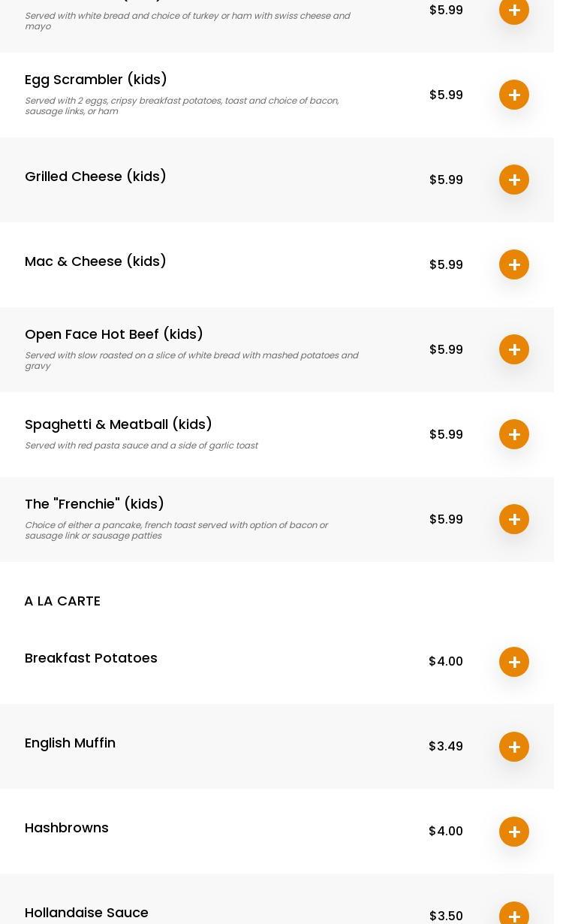Select the Grilled Cheese (kids) title
This screenshot has width=578, height=924.
[95, 177]
